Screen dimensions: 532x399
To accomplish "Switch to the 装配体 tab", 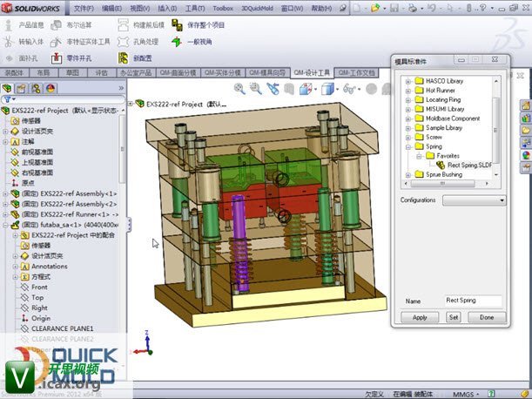I will click(x=14, y=72).
